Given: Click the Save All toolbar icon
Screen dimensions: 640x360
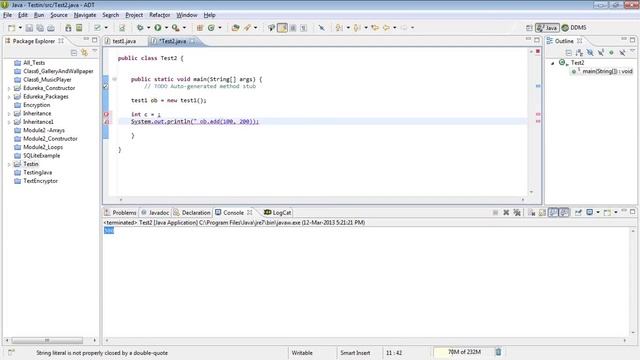Looking at the screenshot, I should click(40, 28).
